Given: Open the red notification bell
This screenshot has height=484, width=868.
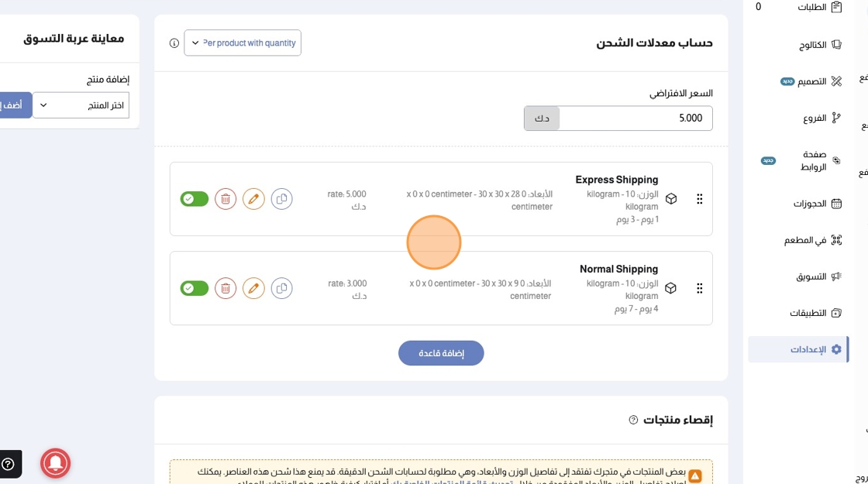Looking at the screenshot, I should tap(55, 464).
